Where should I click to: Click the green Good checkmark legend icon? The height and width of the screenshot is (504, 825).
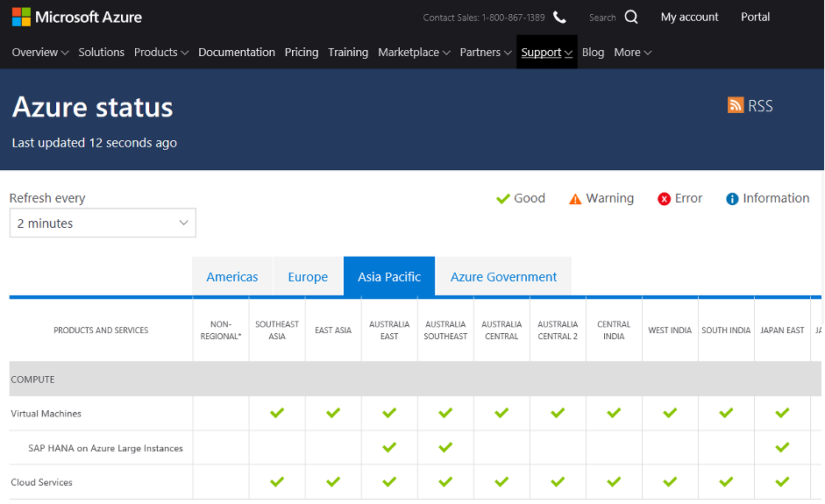tap(503, 198)
